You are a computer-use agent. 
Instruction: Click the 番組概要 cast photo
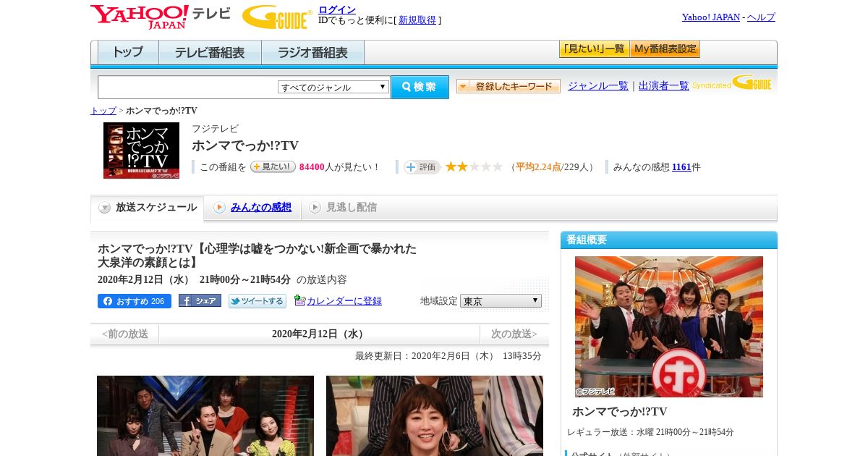point(669,326)
